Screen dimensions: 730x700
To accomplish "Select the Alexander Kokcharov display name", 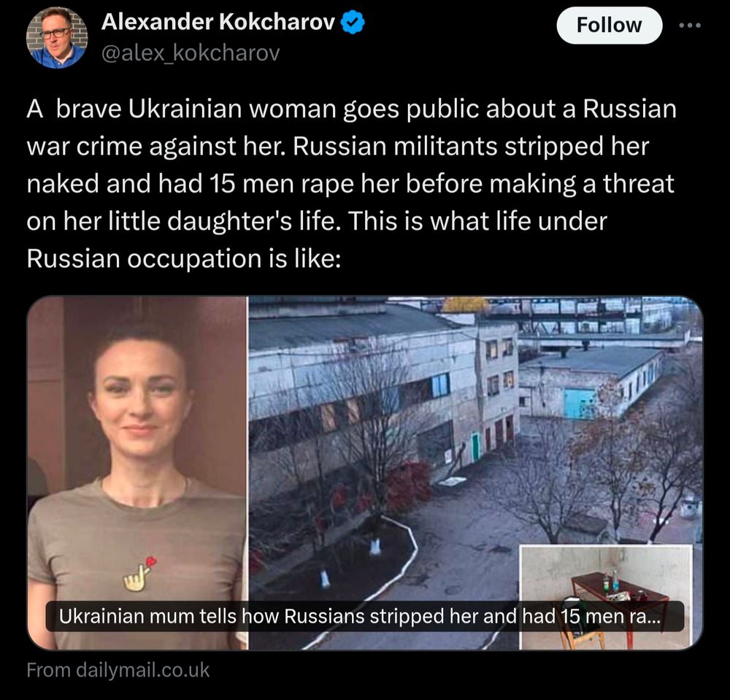I will click(x=218, y=22).
